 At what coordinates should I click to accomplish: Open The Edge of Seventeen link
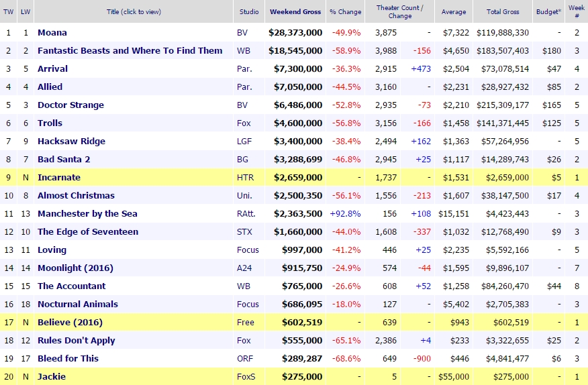(x=88, y=231)
